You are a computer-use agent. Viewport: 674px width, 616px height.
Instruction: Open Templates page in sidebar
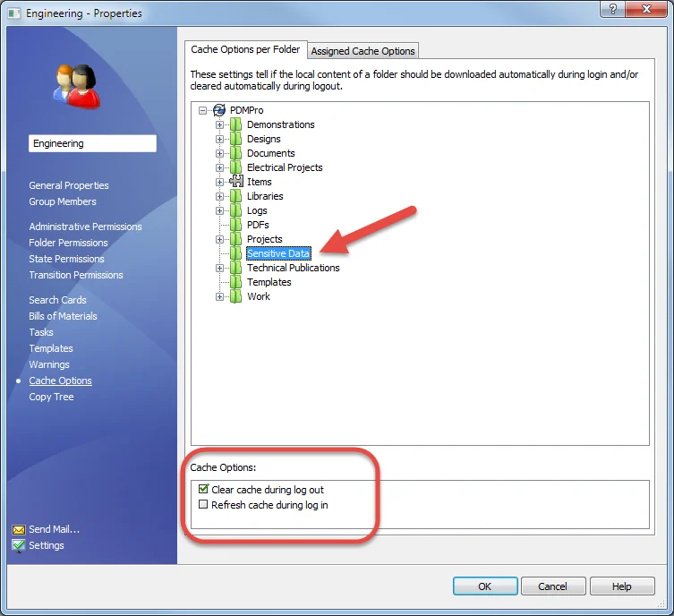click(x=51, y=348)
